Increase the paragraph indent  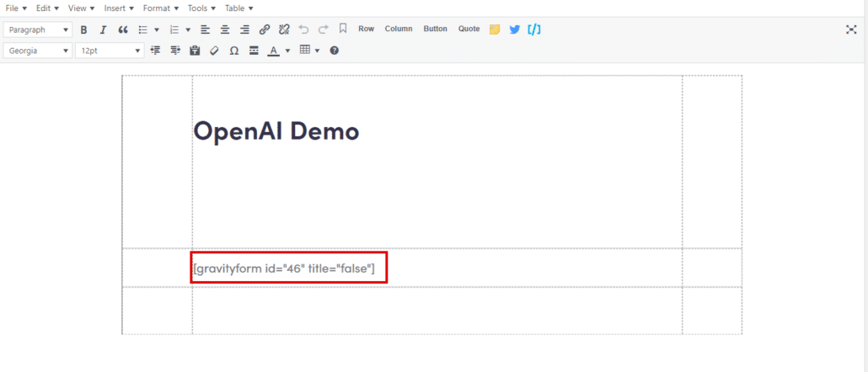[175, 50]
